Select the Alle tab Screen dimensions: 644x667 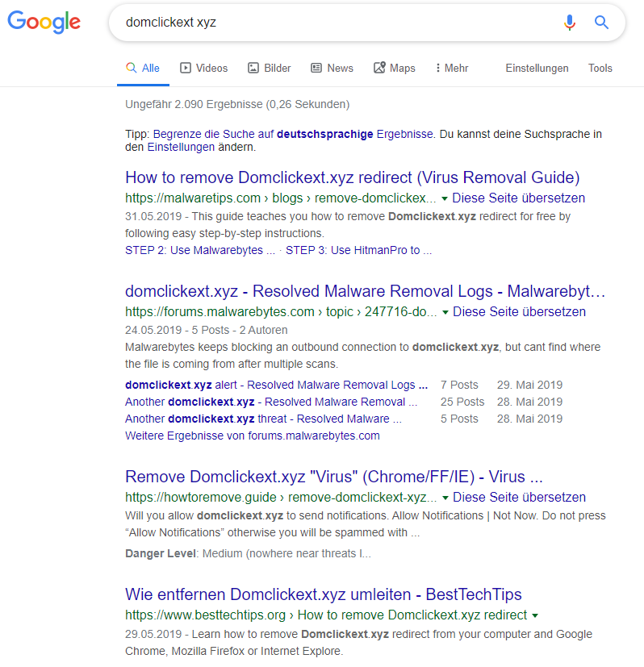coord(143,68)
